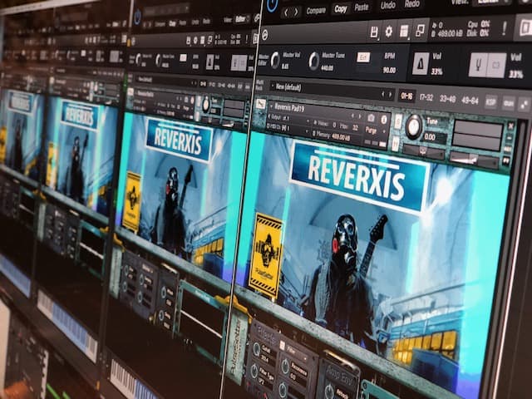This screenshot has height=399, width=532.
Task: Click the Paste button
Action: pos(362,7)
